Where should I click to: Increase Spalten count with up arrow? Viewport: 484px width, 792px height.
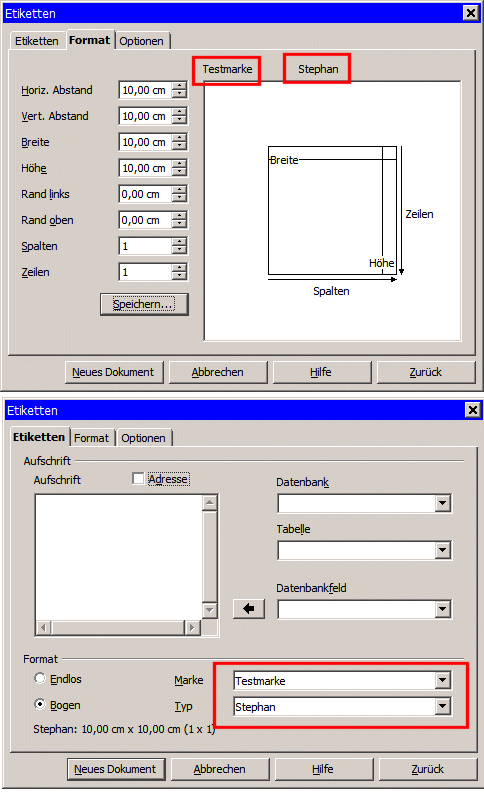(x=179, y=242)
